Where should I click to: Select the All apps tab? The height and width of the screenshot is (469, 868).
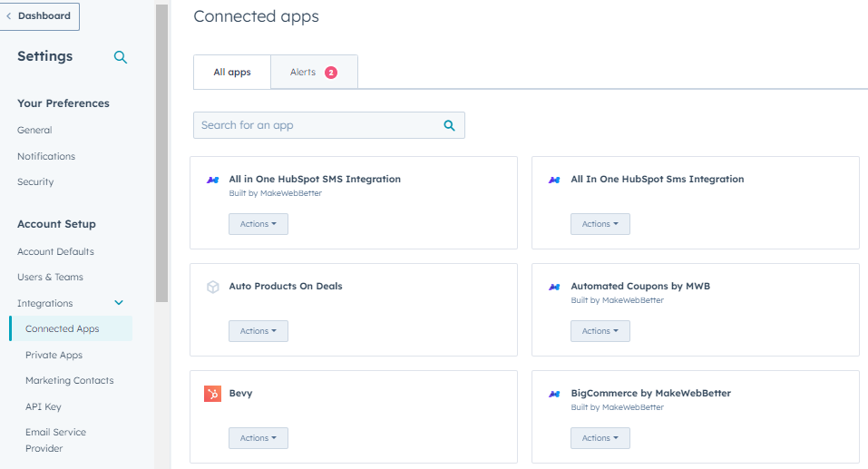(232, 73)
